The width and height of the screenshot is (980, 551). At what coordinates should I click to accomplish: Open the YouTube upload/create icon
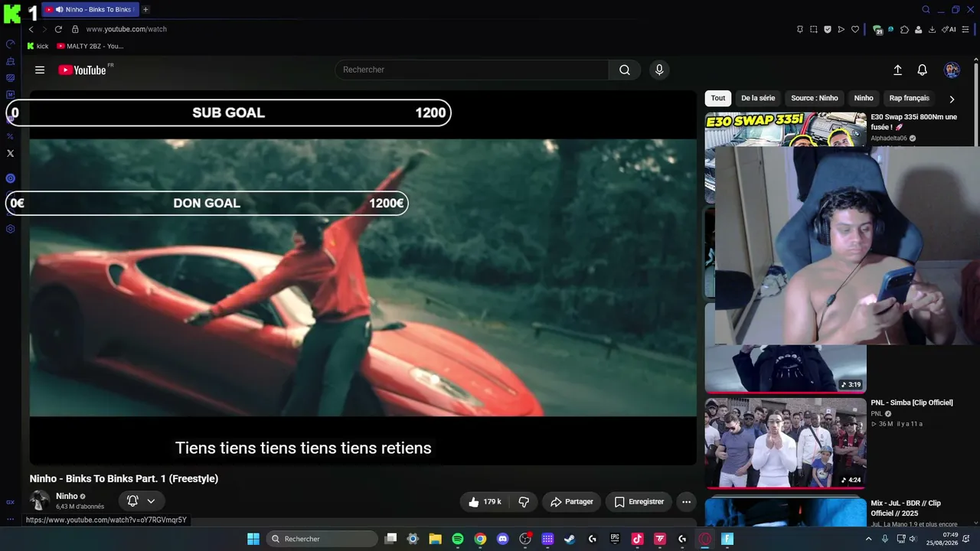point(898,70)
